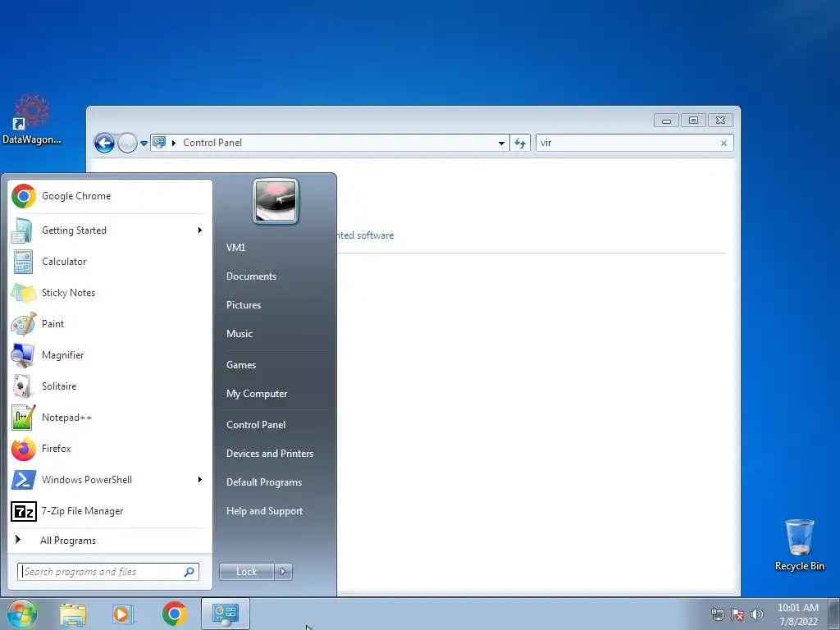Screen dimensions: 840x630
Task: Minimize the Control Panel window
Action: [x=666, y=120]
